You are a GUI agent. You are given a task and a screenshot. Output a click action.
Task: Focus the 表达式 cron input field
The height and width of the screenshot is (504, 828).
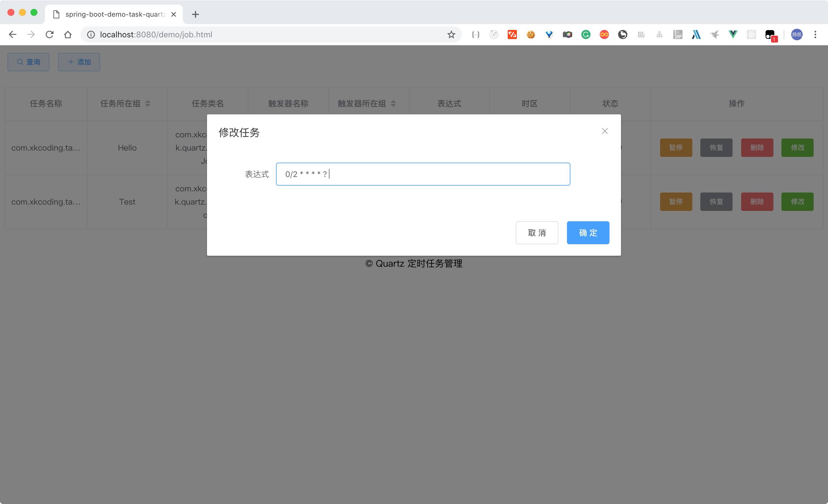coord(423,174)
